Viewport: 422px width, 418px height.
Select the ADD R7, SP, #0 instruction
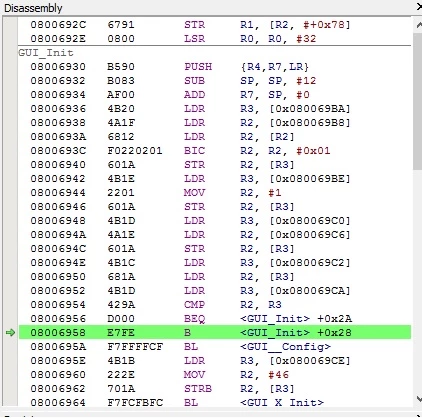click(215, 95)
